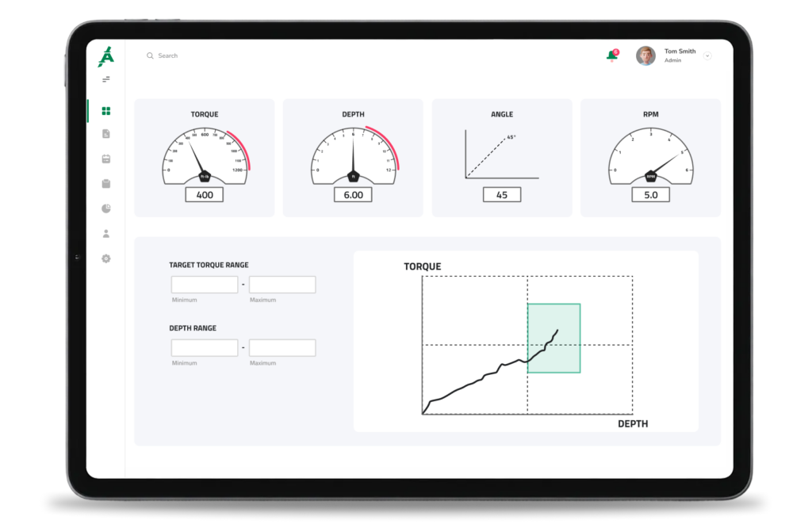812x528 pixels.
Task: Open the document reports sidebar icon
Action: pyautogui.click(x=106, y=135)
